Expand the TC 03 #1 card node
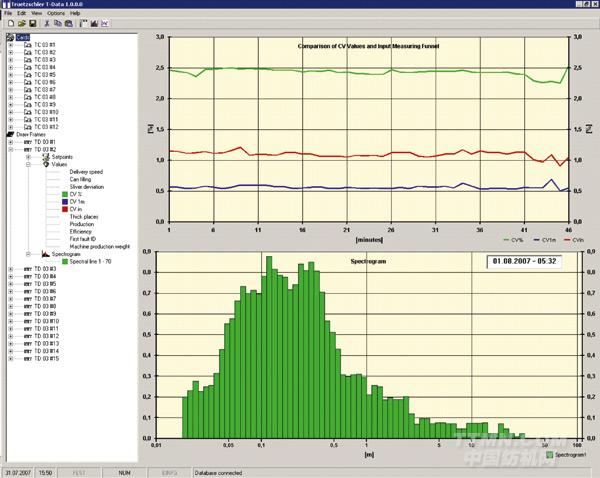Viewport: 600px width, 478px height. pyautogui.click(x=11, y=45)
